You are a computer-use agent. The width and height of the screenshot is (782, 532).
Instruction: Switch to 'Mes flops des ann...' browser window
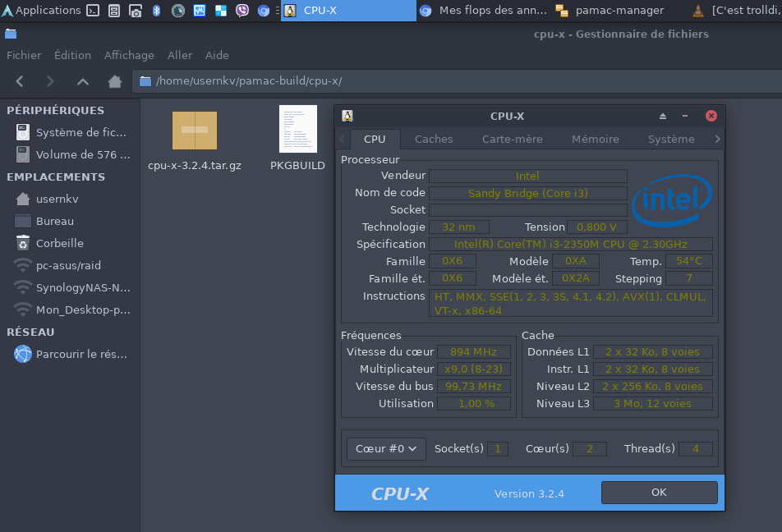(x=483, y=11)
